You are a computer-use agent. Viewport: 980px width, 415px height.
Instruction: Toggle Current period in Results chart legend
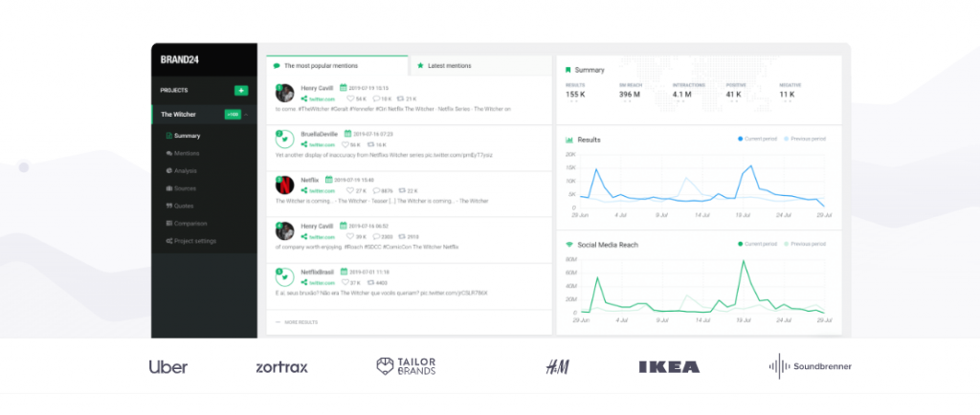coord(758,139)
